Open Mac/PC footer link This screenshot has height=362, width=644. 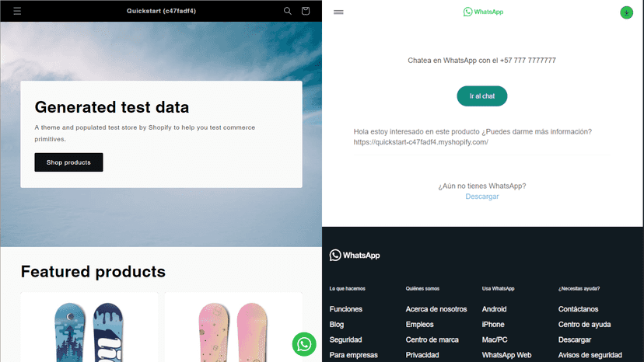495,339
